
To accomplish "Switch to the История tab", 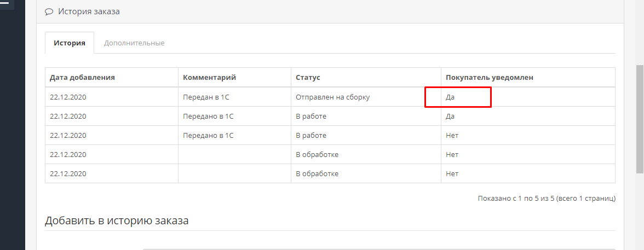I will pos(70,43).
